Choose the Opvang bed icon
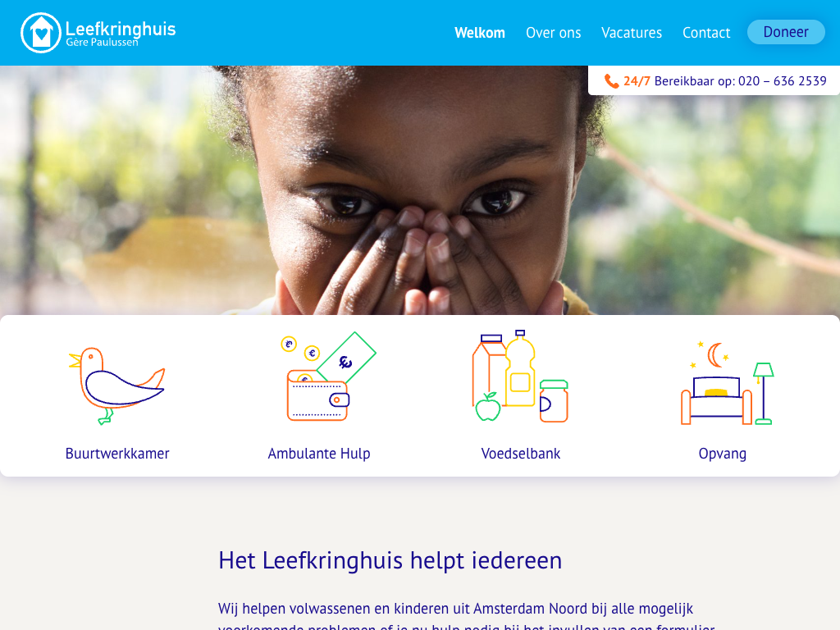Image resolution: width=840 pixels, height=630 pixels. (x=727, y=383)
